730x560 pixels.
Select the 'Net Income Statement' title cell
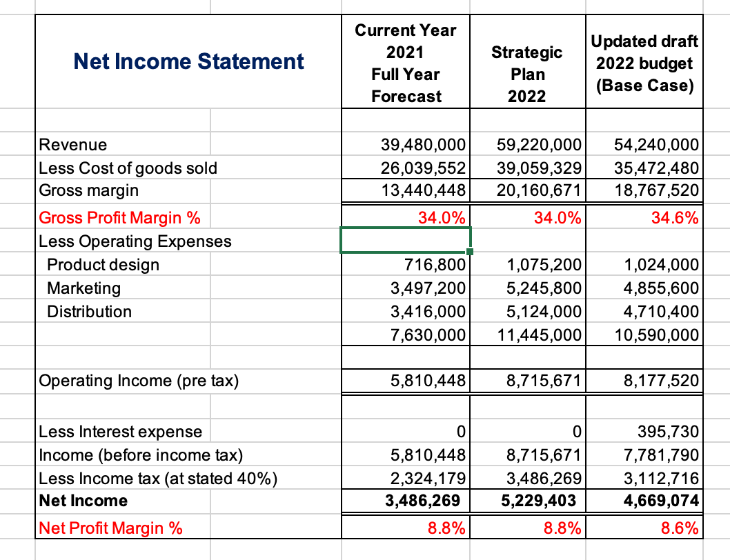click(188, 61)
